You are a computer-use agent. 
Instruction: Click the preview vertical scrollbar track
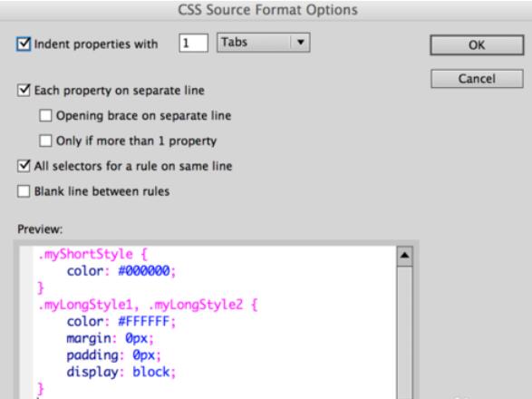(x=404, y=333)
